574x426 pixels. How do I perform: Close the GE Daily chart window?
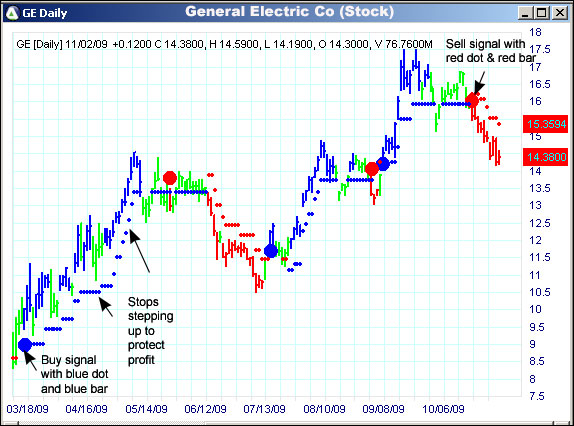click(560, 13)
